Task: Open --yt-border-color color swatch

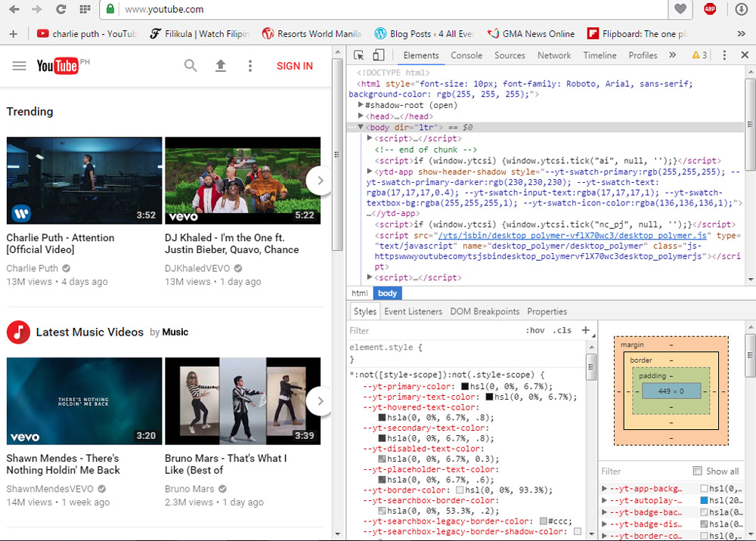Action: click(x=460, y=490)
